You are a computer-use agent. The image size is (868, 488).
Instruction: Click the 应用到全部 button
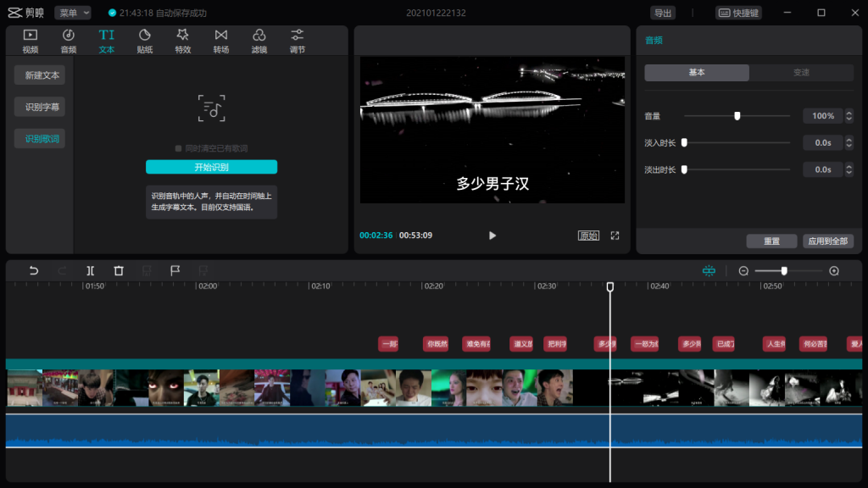[827, 241]
